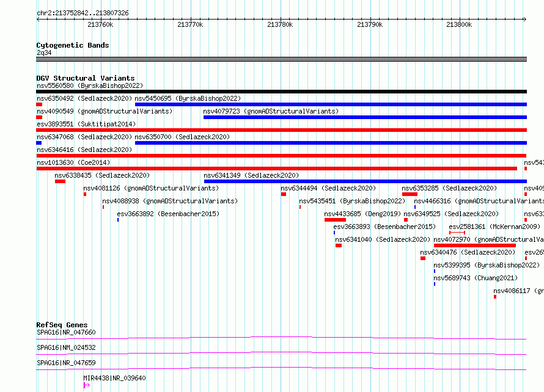The image size is (544, 392).
Task: Open esv3663892 (Besenbacher2015) label
Action: click(168, 214)
